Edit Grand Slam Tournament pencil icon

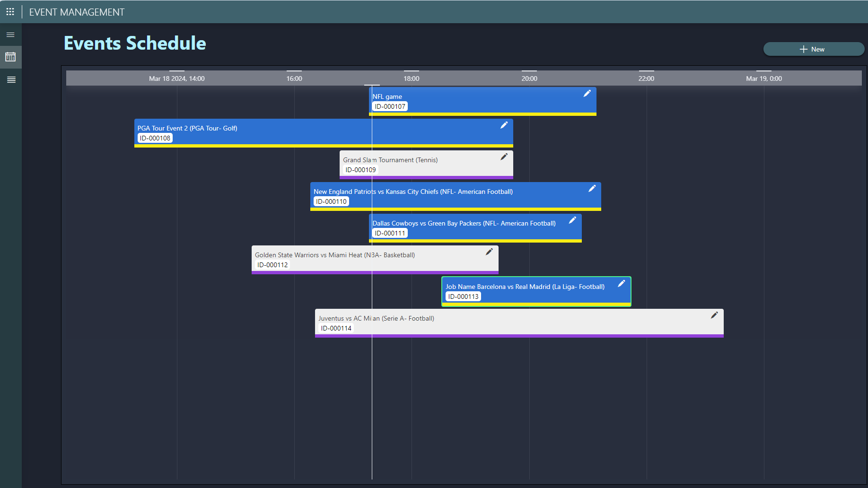[x=504, y=157]
